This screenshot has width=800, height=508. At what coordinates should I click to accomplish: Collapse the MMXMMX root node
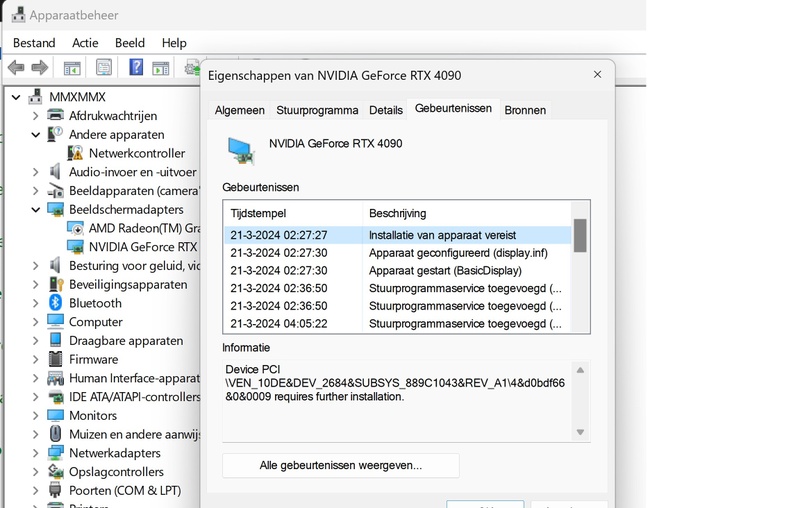click(x=16, y=96)
